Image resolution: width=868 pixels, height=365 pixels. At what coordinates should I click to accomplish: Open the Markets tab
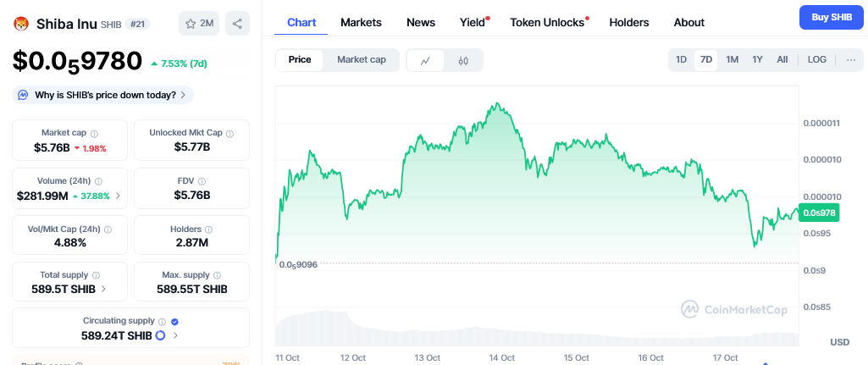pos(361,23)
